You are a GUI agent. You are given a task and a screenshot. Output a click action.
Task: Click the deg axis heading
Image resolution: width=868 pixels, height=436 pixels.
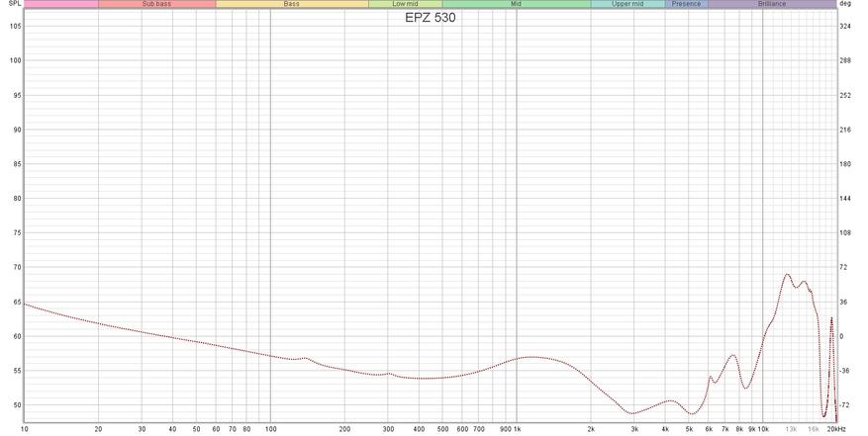click(x=845, y=3)
